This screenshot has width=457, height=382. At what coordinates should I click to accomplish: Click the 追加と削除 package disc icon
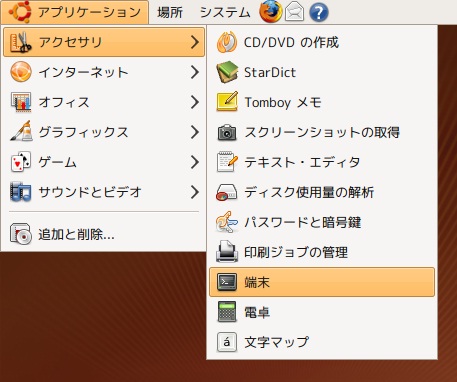tap(21, 234)
